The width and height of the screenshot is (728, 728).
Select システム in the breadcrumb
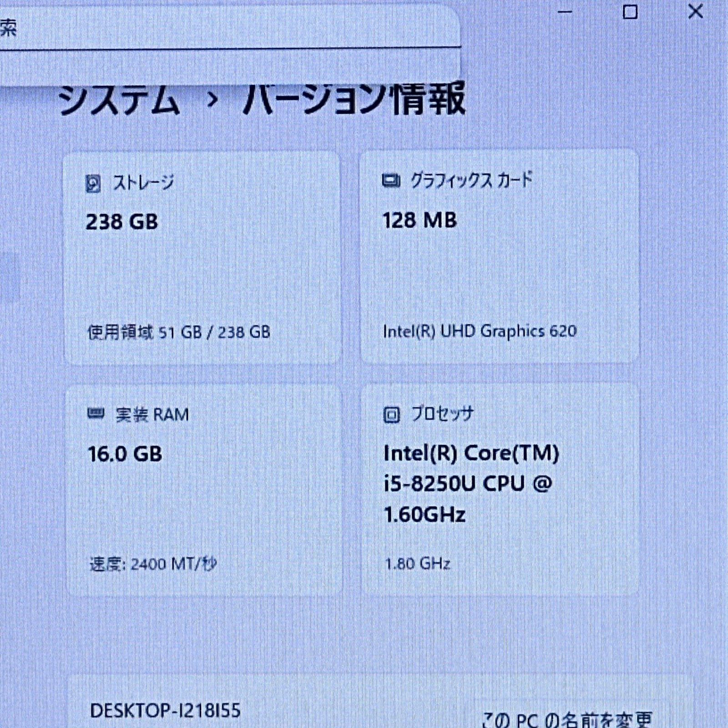[118, 101]
